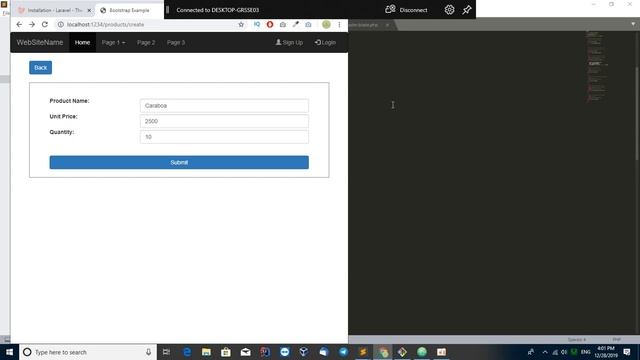Open the notification center
This screenshot has width=640, height=360.
(x=627, y=352)
